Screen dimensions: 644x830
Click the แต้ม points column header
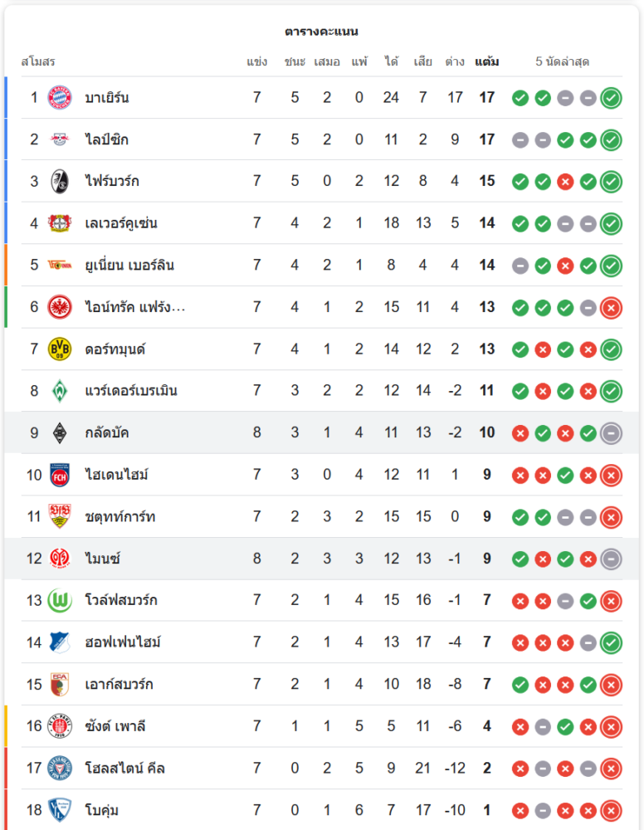point(487,62)
